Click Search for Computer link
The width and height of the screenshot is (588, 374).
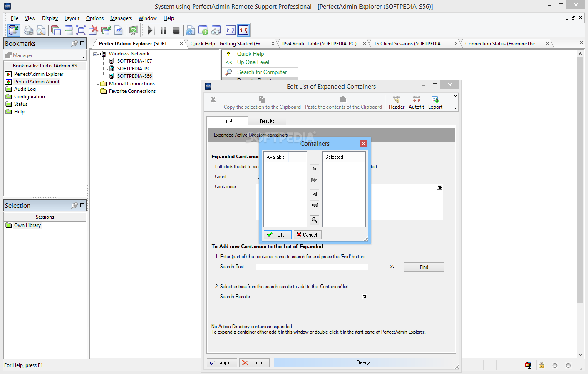(x=262, y=72)
